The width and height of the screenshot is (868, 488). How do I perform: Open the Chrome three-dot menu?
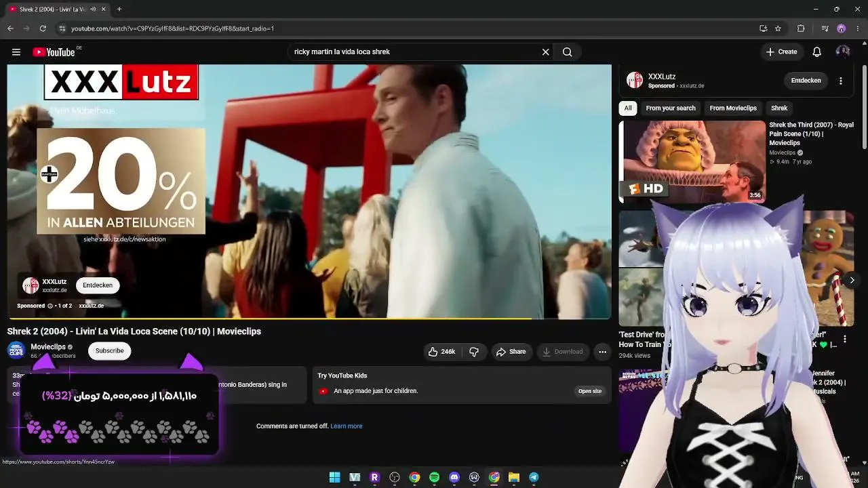pyautogui.click(x=858, y=28)
